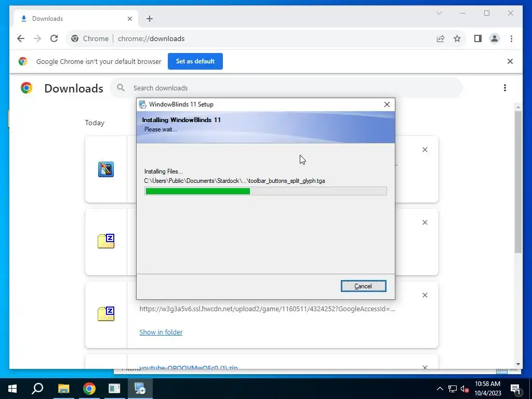Click the muted volume tray icon
This screenshot has width=532, height=399.
point(465,389)
